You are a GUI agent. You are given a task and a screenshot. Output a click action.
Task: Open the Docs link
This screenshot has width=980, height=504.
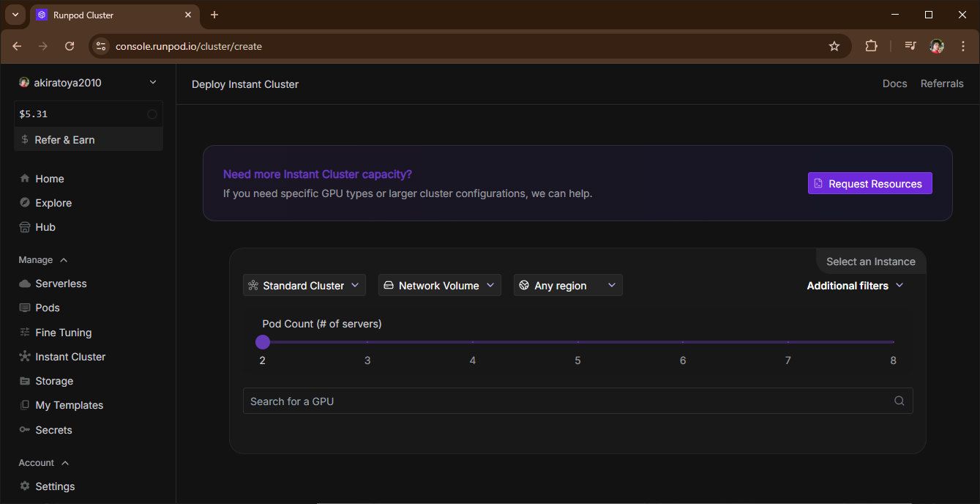[x=895, y=84]
